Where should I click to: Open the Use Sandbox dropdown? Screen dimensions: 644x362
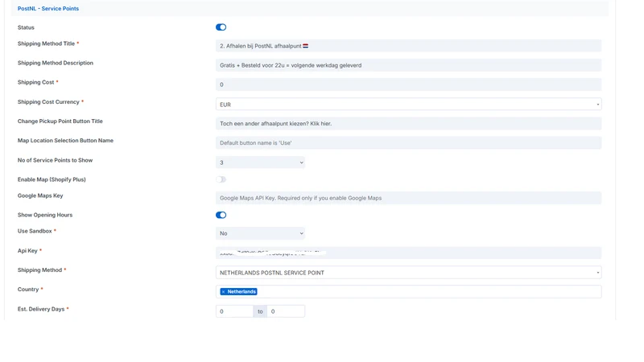pos(260,233)
